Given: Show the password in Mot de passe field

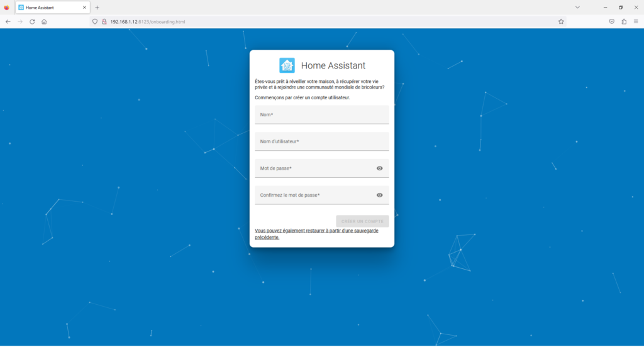Looking at the screenshot, I should pos(379,168).
